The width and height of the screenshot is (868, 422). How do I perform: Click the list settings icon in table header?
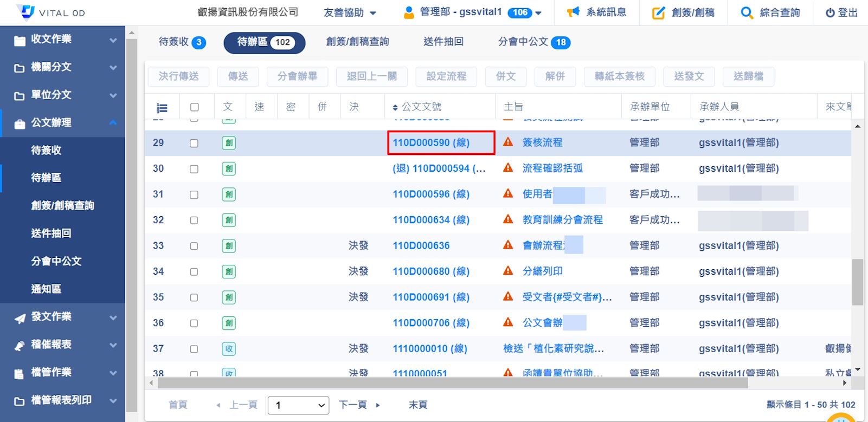click(x=162, y=108)
